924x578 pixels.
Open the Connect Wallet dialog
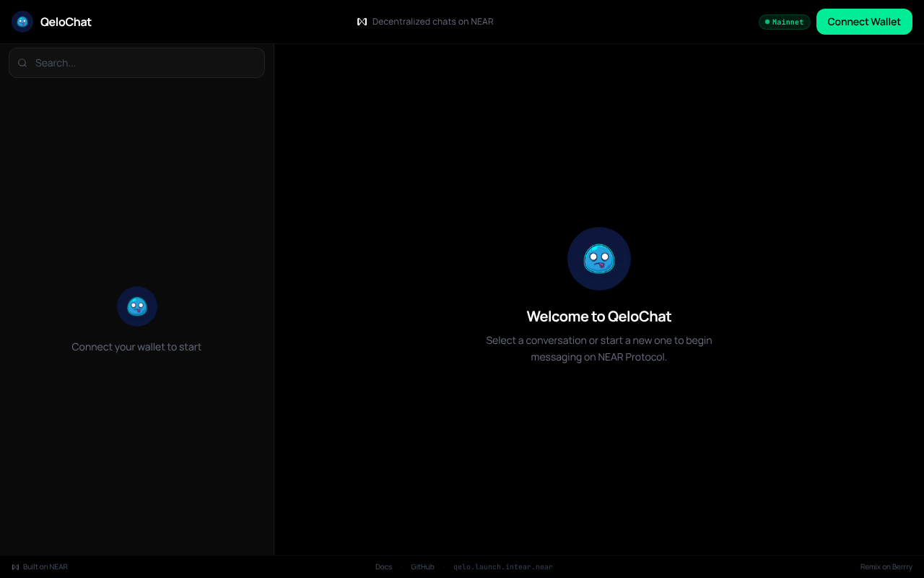click(x=864, y=22)
